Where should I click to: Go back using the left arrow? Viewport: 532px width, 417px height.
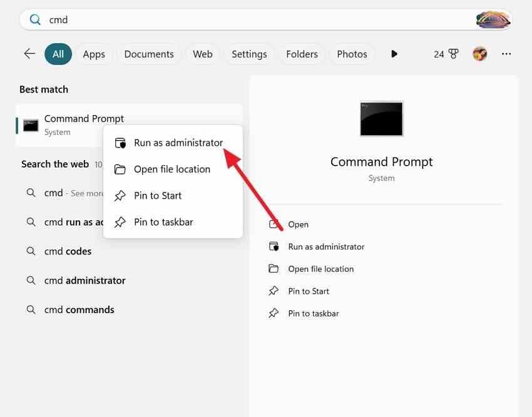pyautogui.click(x=29, y=54)
